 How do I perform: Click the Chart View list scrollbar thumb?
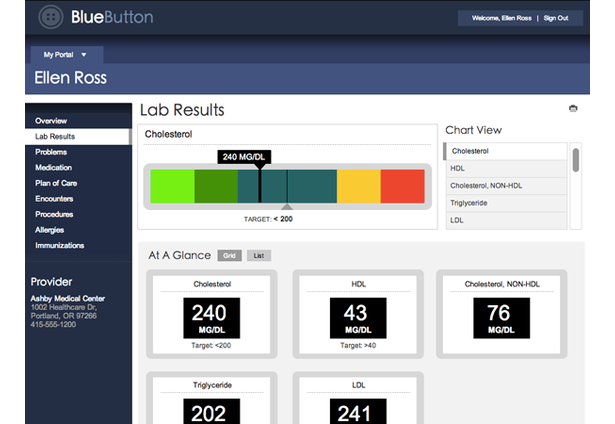pos(576,160)
